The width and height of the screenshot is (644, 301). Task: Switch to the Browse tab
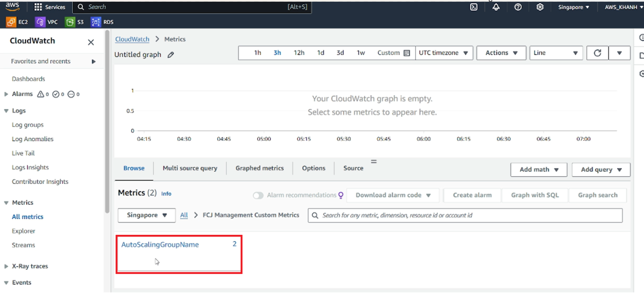(134, 168)
